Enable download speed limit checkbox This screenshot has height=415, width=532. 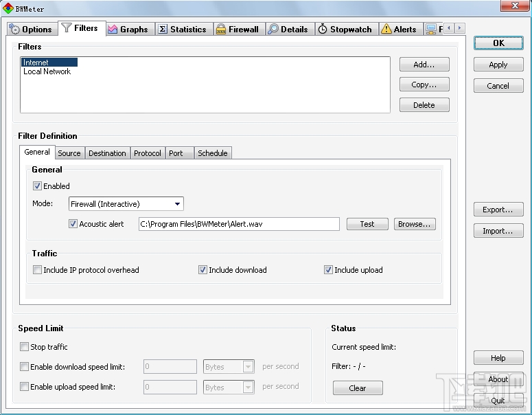[x=24, y=367]
